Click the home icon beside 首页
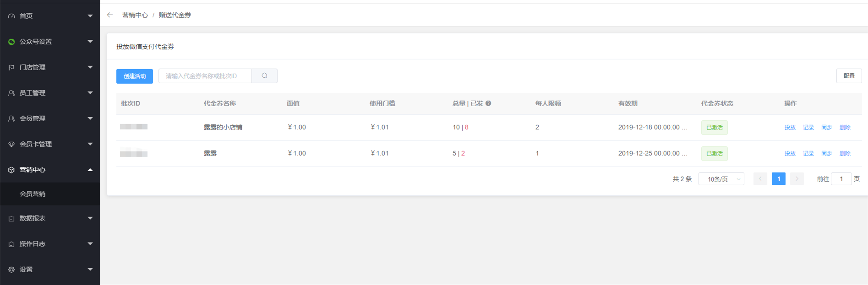This screenshot has width=868, height=285. click(11, 16)
